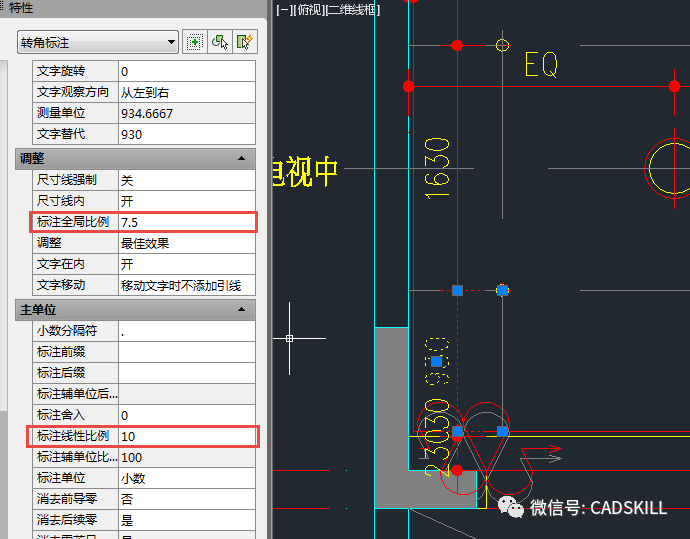Click the 消去后续零 value 是

click(x=187, y=521)
